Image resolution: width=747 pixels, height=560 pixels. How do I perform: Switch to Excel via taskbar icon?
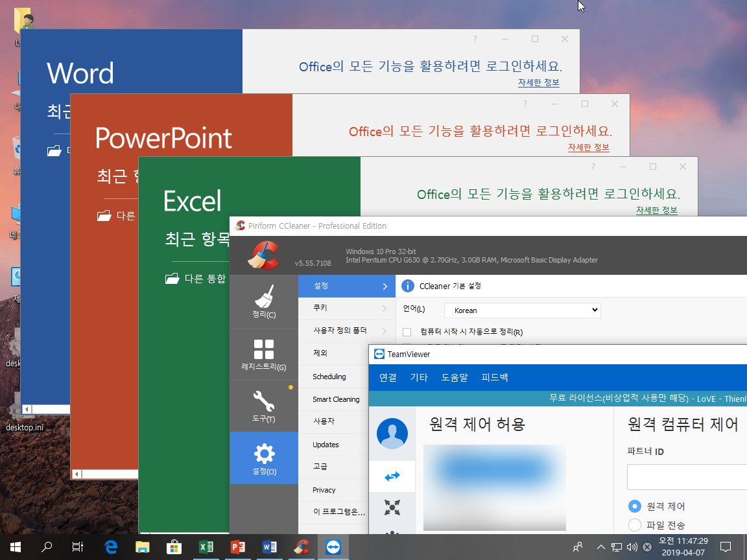click(x=206, y=547)
